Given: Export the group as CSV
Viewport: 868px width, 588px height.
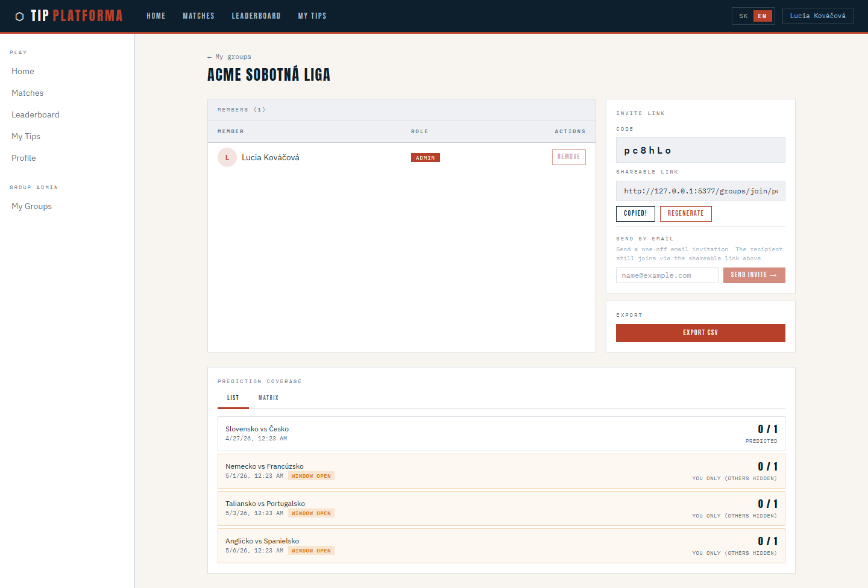Looking at the screenshot, I should coord(700,333).
